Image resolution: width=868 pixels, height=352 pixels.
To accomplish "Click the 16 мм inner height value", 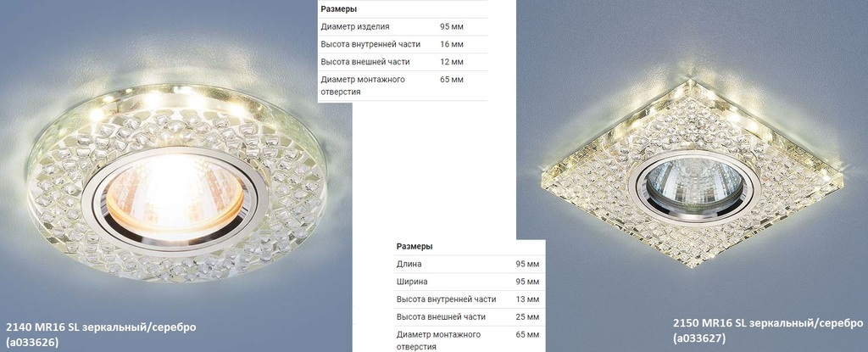I will (451, 44).
